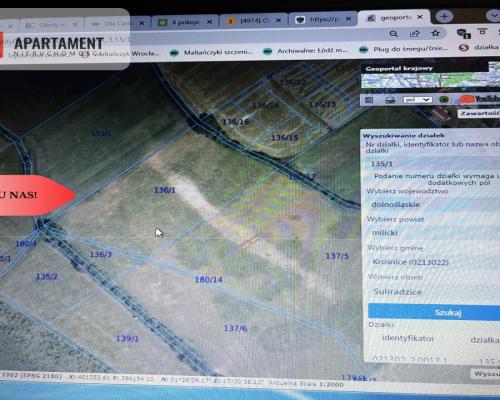This screenshot has height=400, width=500.
Task: Click the zoom magnifier icon in address bar
Action: [394, 34]
